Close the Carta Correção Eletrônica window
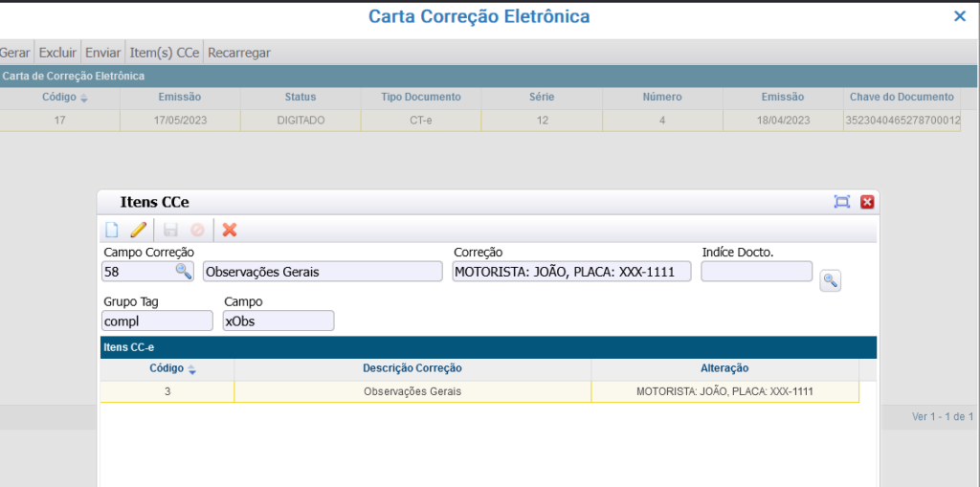This screenshot has height=487, width=980. (x=960, y=16)
